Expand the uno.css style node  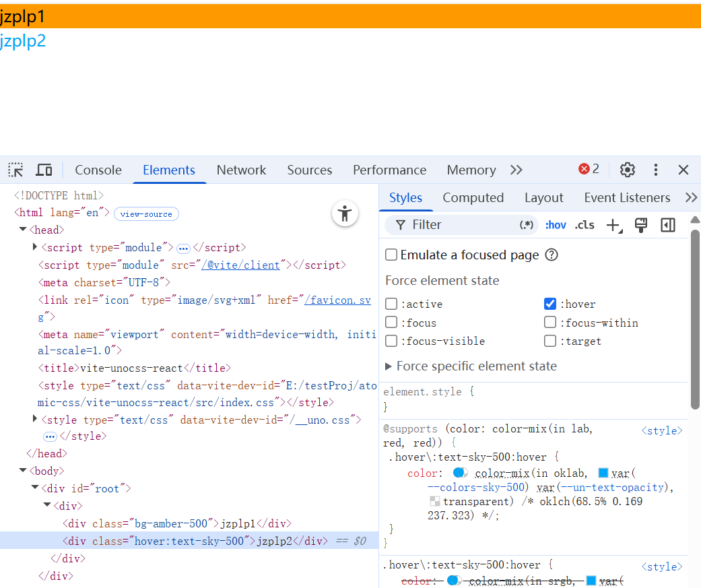point(35,419)
